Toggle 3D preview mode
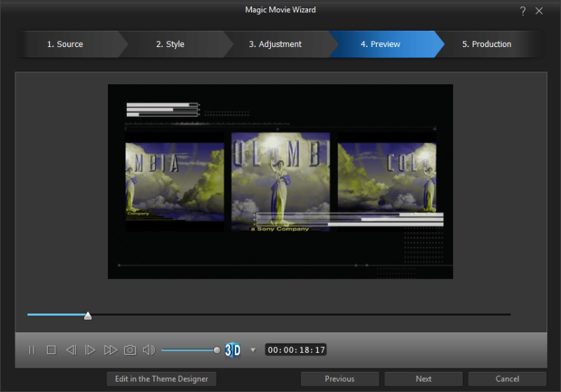This screenshot has height=392, width=561. point(233,350)
